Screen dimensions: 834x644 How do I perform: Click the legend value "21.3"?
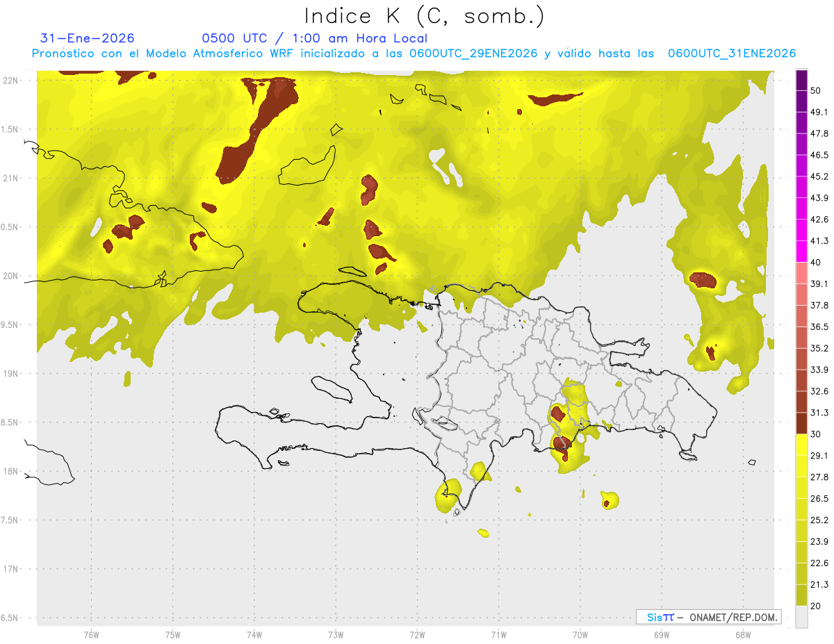pyautogui.click(x=819, y=584)
